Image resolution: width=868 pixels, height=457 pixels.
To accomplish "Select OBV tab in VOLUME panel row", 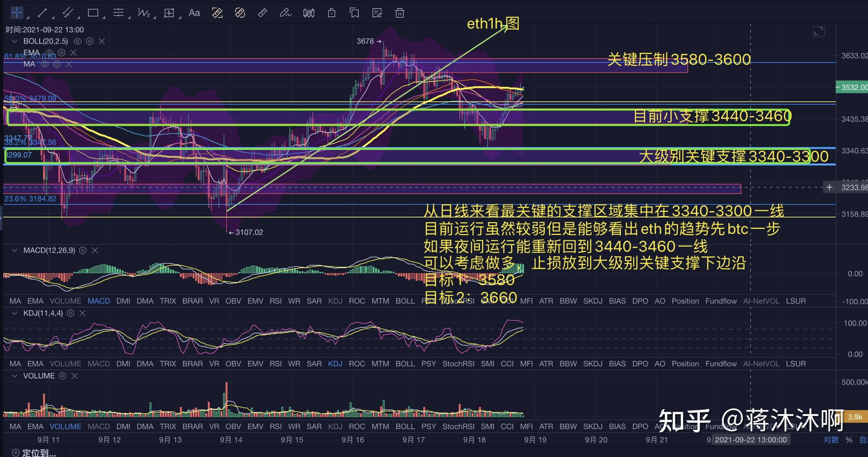I will coord(233,427).
